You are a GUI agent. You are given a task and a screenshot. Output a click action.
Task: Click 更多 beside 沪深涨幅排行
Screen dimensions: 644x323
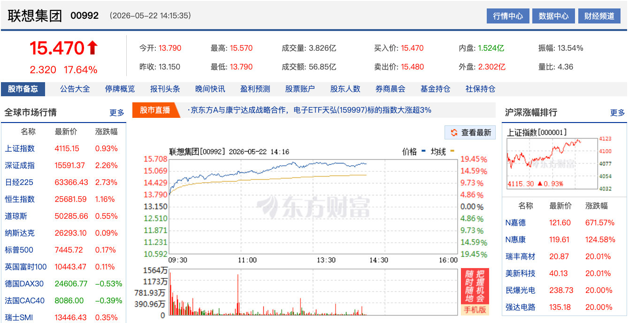click(618, 113)
